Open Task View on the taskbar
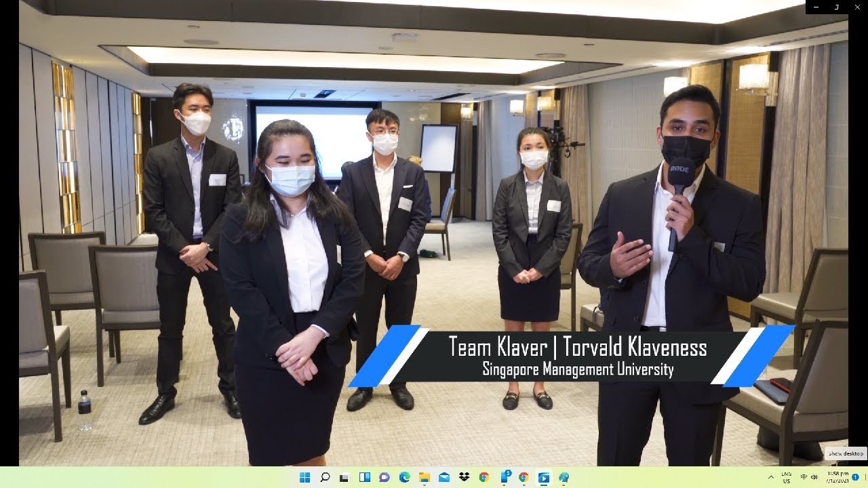The height and width of the screenshot is (488, 868). (344, 477)
